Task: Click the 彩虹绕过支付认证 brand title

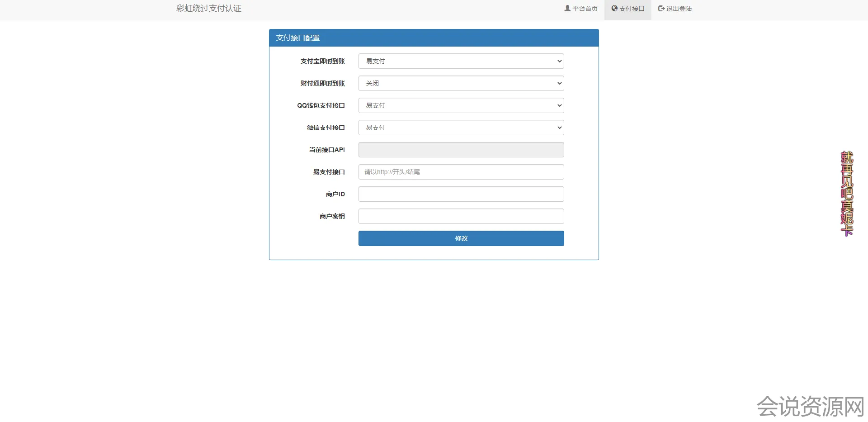Action: pos(208,9)
